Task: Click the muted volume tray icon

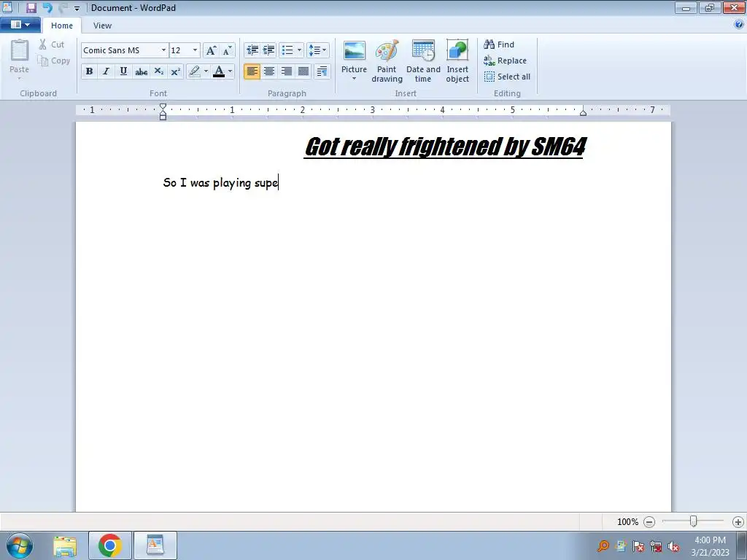Action: click(x=673, y=546)
